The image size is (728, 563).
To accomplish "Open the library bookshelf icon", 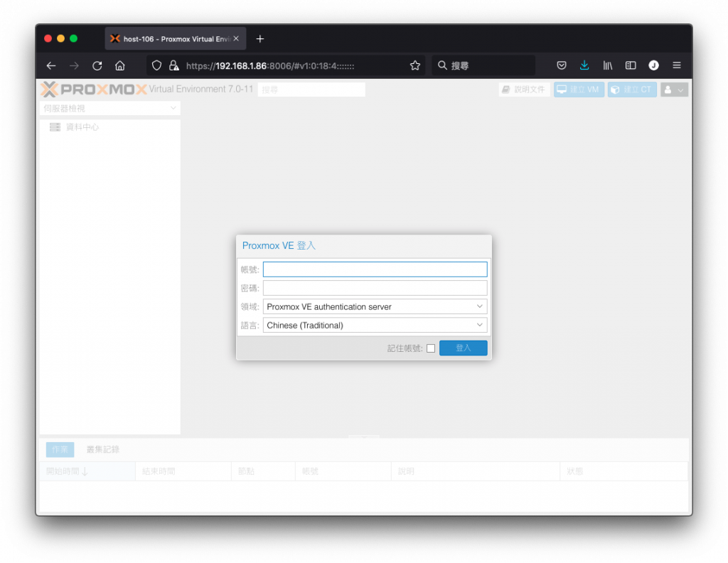I will point(607,65).
